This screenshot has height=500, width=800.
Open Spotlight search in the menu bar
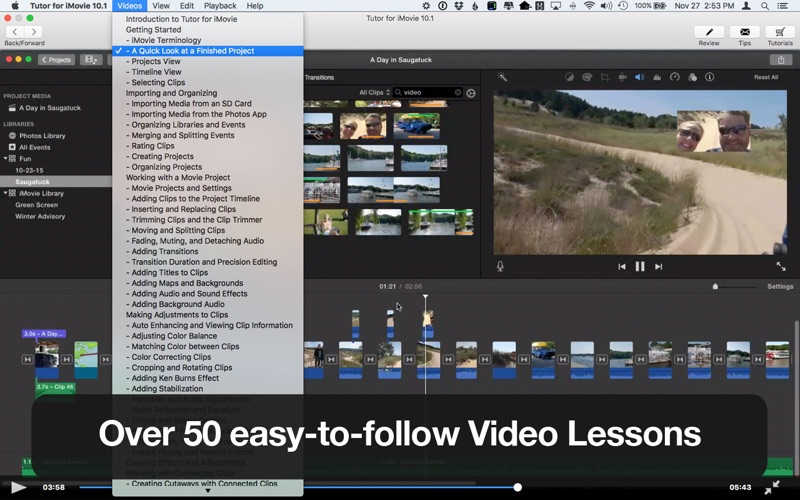click(x=765, y=6)
